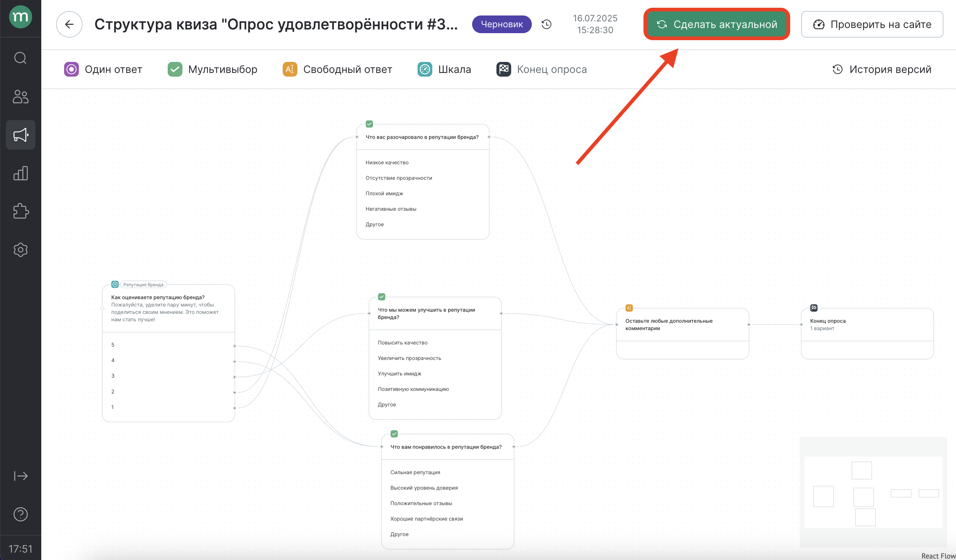
Task: Click the Повысить качество option
Action: tap(402, 342)
